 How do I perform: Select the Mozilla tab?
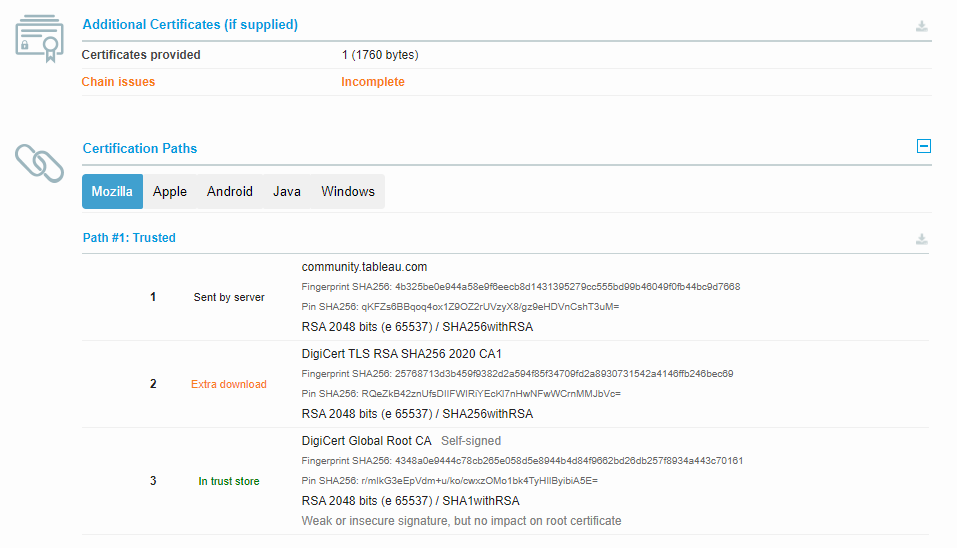click(x=112, y=192)
